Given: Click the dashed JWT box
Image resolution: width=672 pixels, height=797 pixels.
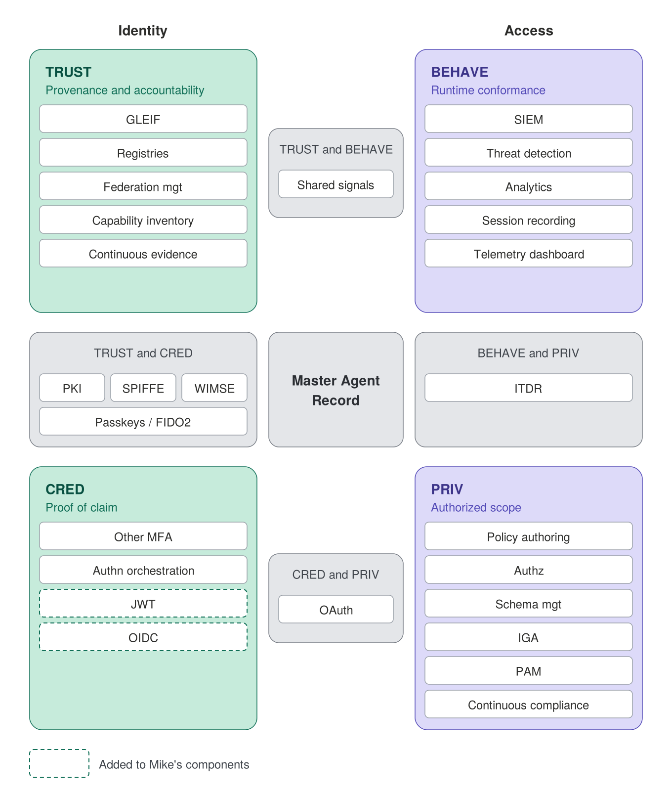Looking at the screenshot, I should [143, 603].
